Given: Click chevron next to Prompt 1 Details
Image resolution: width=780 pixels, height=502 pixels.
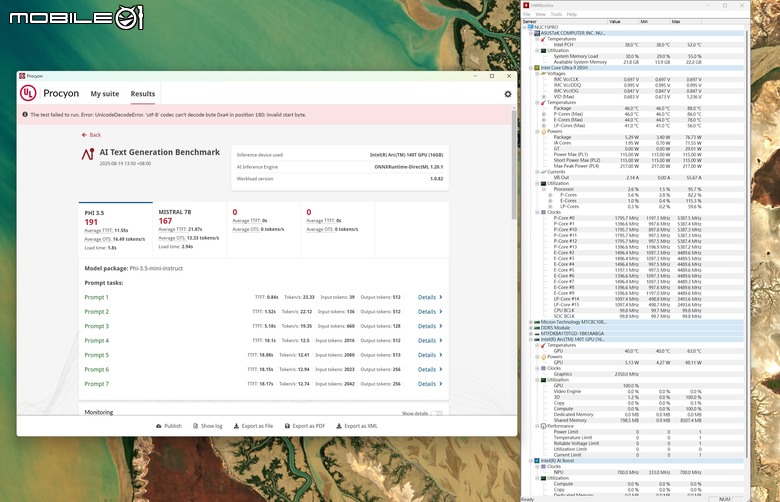Looking at the screenshot, I should coord(441,297).
